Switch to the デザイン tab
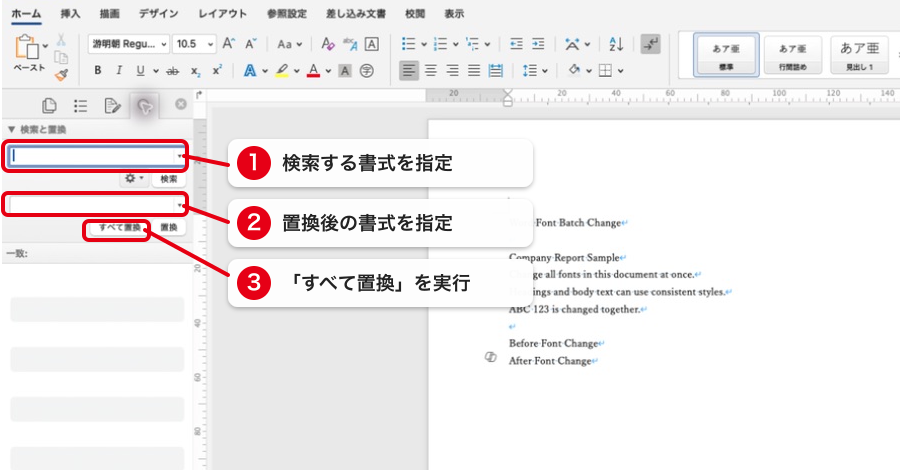The image size is (900, 470). 158,13
